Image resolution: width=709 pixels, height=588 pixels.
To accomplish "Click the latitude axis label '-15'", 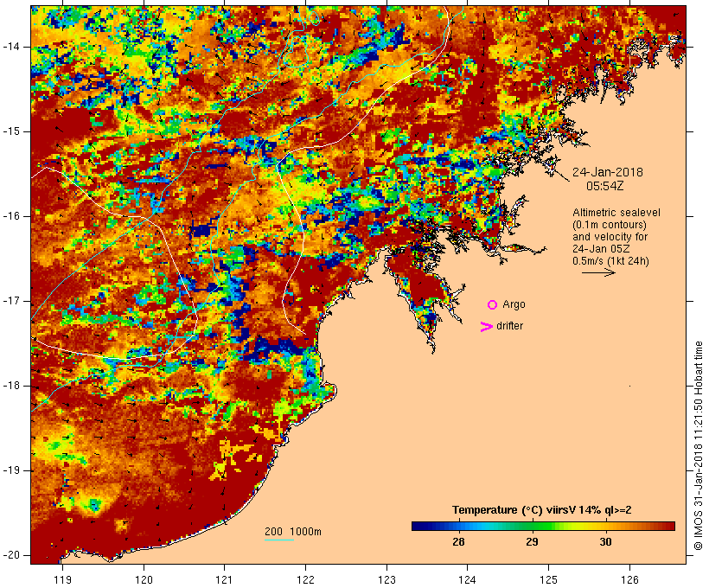I will (x=11, y=131).
